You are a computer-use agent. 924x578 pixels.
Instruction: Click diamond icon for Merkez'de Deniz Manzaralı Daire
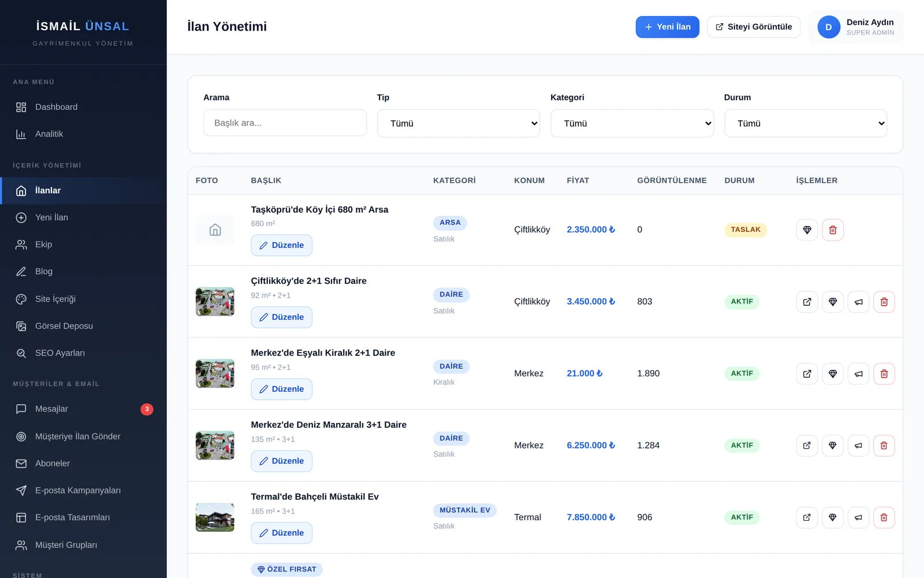coord(833,446)
